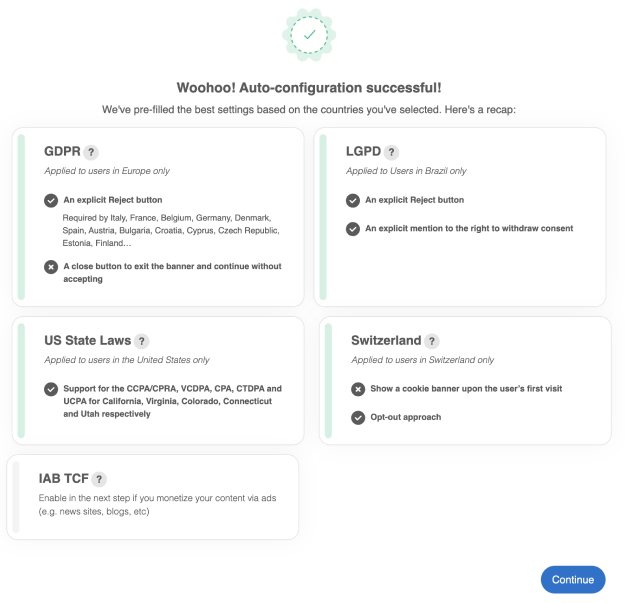The width and height of the screenshot is (625, 603).
Task: Click the Opt-out approach checkmark
Action: point(358,417)
